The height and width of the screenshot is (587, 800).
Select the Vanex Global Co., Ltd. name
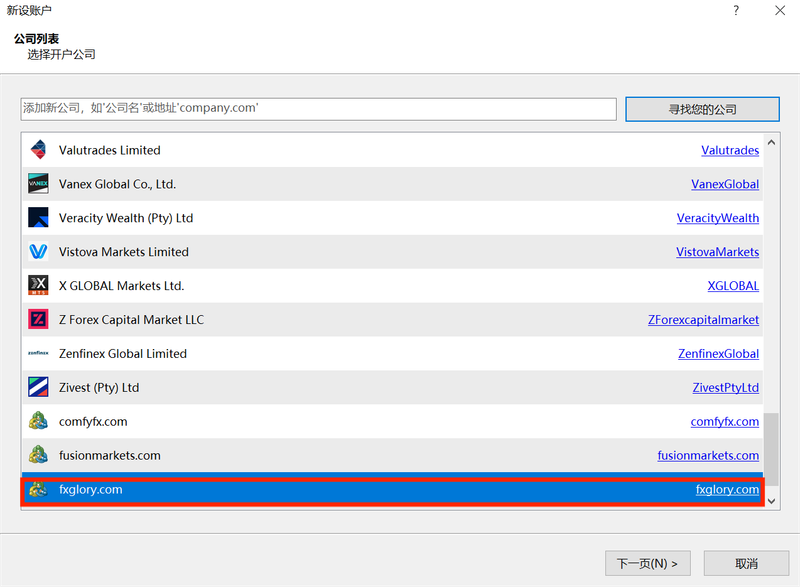tap(117, 184)
